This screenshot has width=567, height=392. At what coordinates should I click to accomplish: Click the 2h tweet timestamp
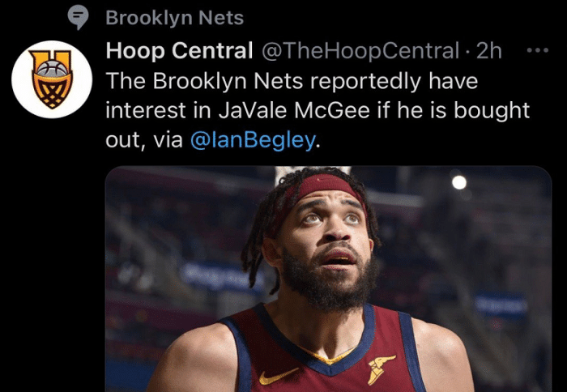489,51
